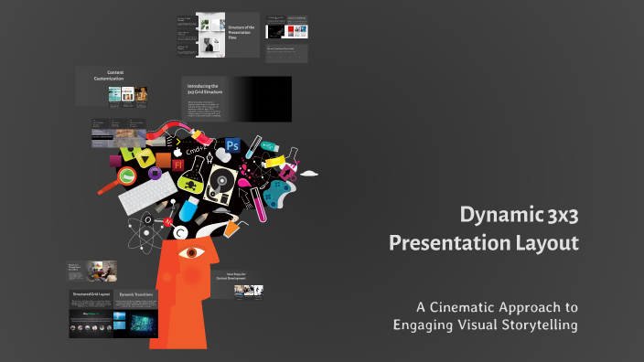Click the purple stop button icon

[x=155, y=173]
